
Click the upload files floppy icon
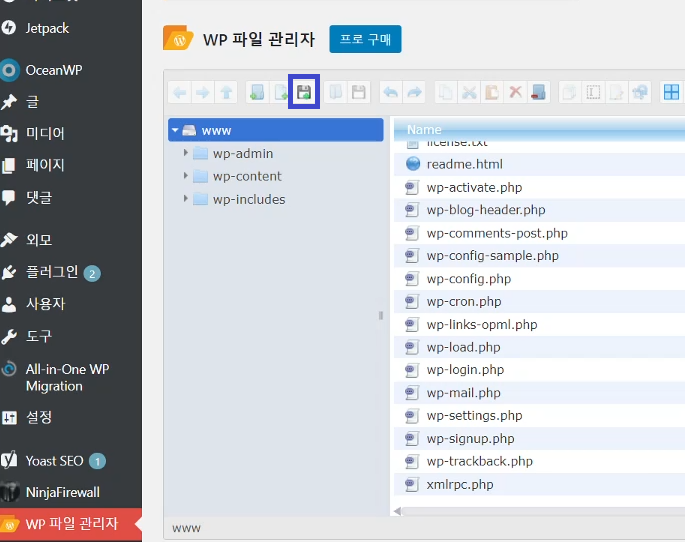[x=304, y=92]
